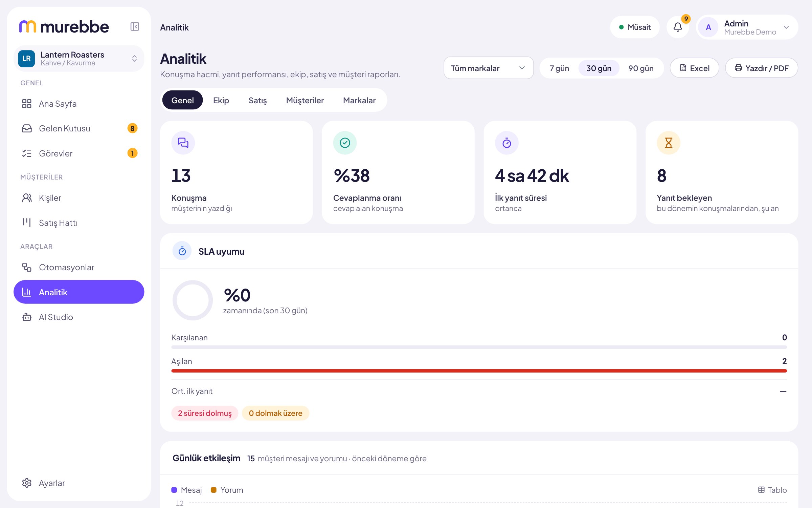Screen dimensions: 812x508
Task: Click the Ana Sayfa grid icon
Action: pos(27,104)
